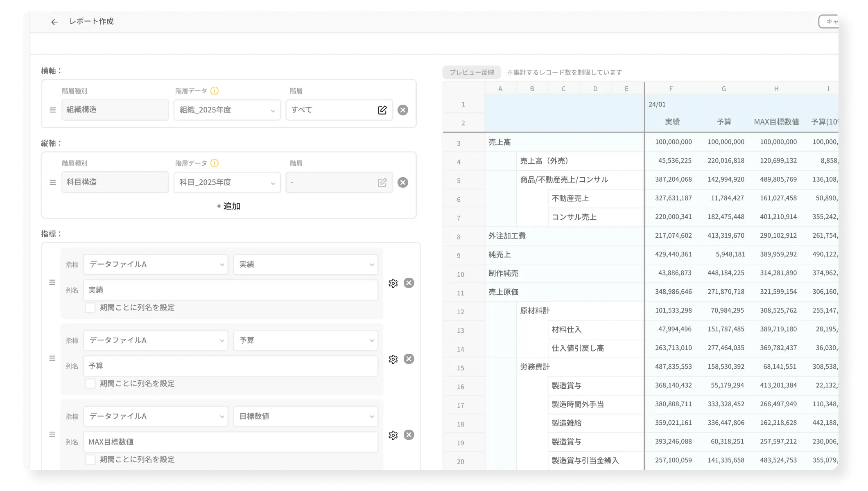This screenshot has height=491, width=868.
Task: Click + 追加 to add a vertical axis
Action: click(x=228, y=206)
